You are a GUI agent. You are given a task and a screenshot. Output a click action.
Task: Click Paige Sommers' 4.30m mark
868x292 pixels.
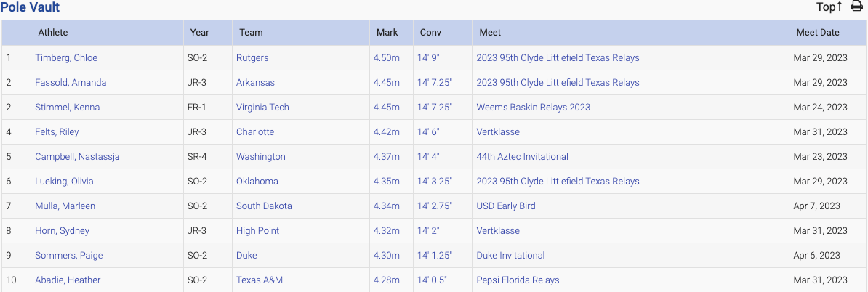386,256
